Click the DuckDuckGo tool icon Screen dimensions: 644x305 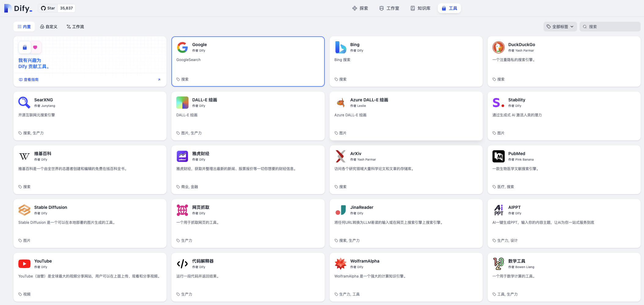coord(498,47)
